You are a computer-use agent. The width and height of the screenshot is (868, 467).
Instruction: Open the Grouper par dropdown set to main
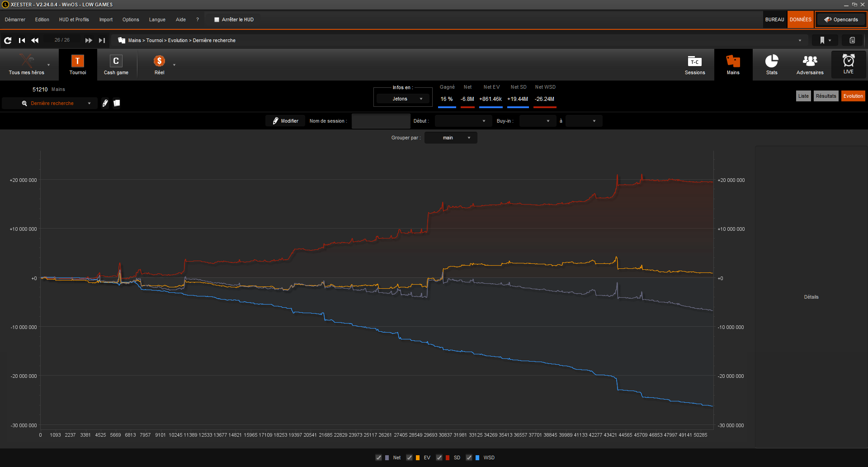point(451,138)
